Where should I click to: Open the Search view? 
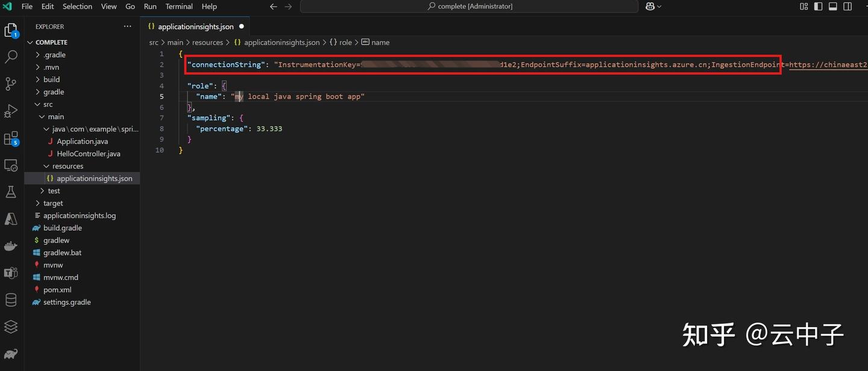[x=11, y=57]
